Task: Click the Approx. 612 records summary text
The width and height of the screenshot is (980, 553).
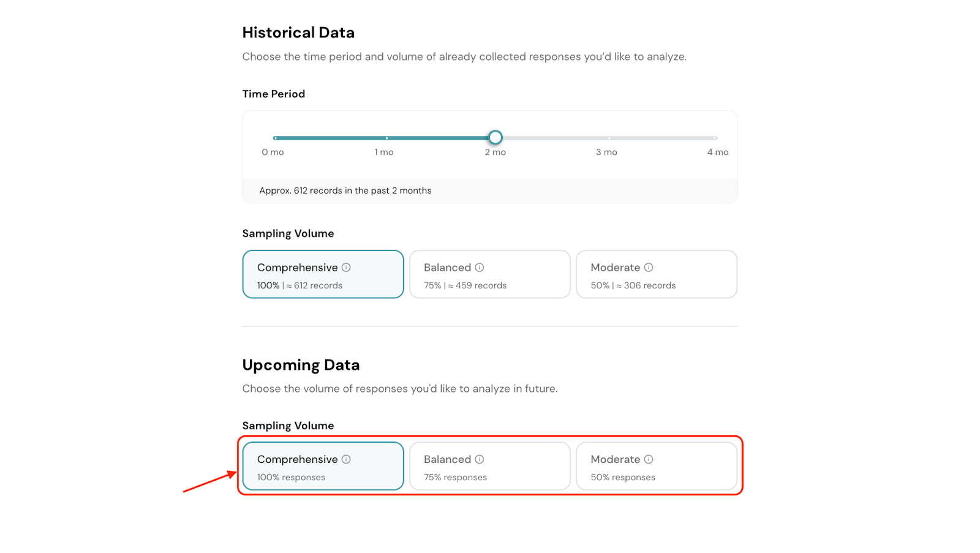Action: (x=345, y=190)
